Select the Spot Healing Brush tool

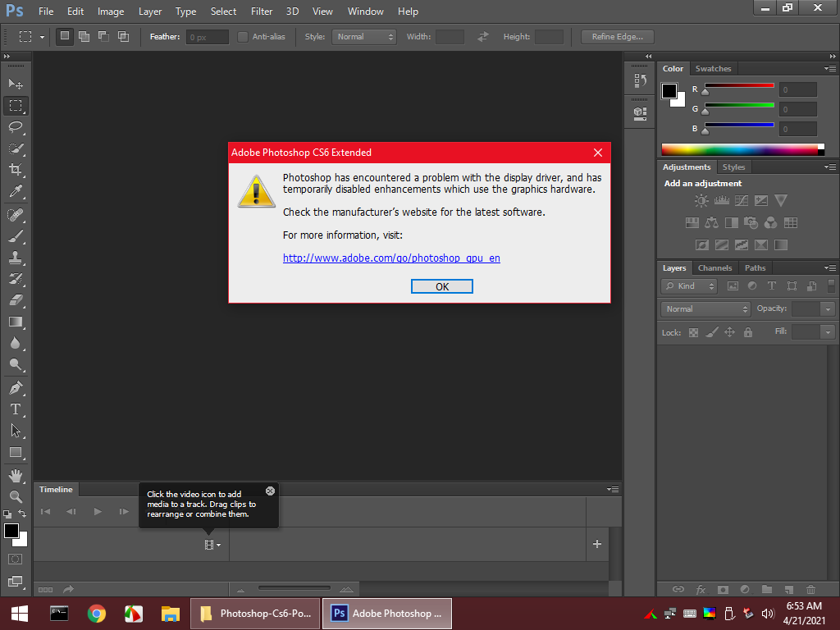pos(16,215)
